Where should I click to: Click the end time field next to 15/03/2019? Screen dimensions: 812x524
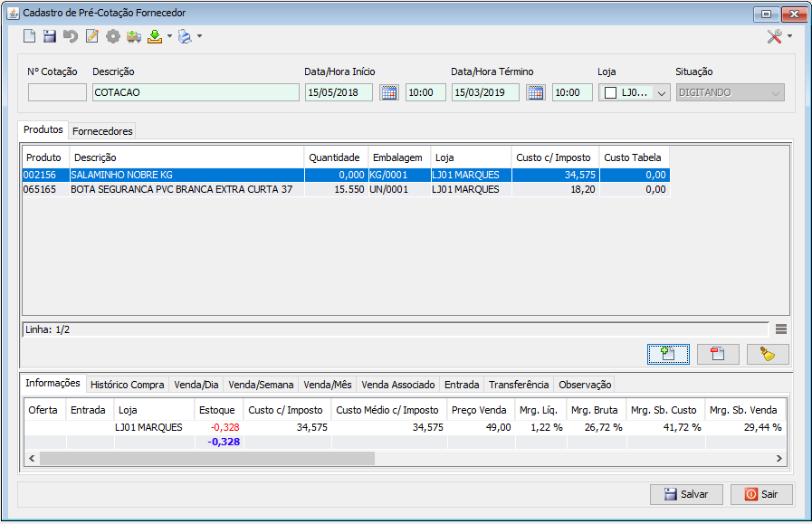point(572,92)
